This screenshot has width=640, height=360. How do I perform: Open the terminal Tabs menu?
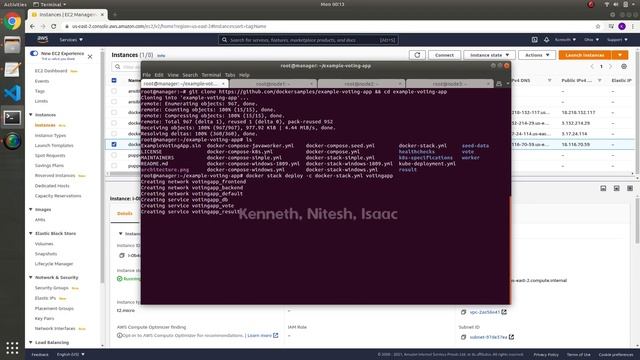tap(230, 75)
